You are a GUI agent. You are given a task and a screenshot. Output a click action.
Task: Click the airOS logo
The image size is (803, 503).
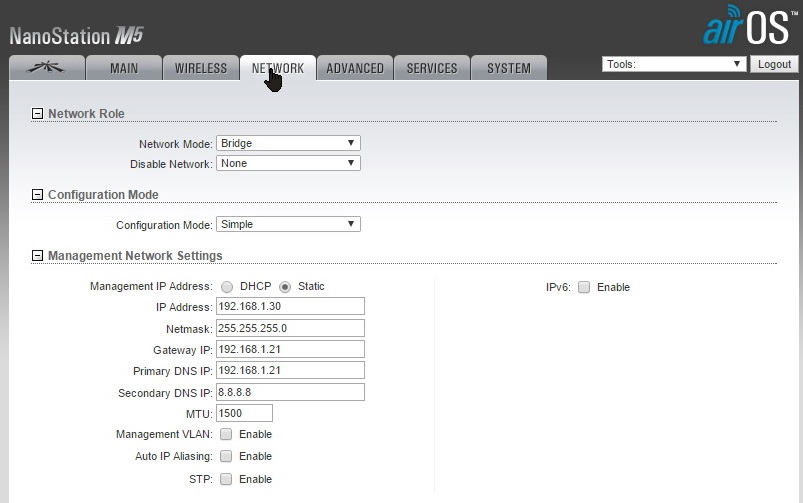[x=750, y=26]
